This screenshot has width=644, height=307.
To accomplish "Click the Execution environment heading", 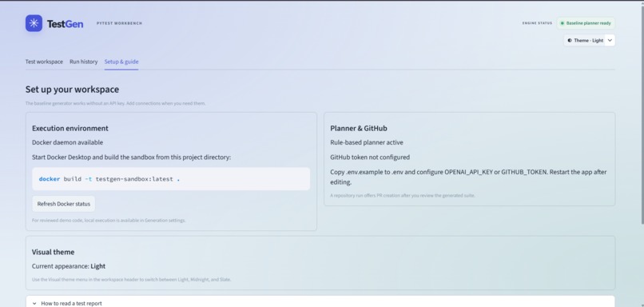I will pos(70,128).
